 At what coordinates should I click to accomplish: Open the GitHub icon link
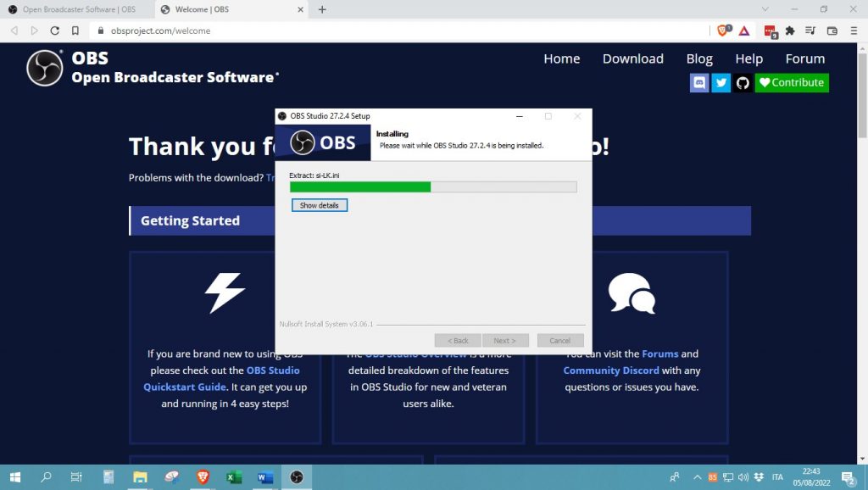coord(743,82)
